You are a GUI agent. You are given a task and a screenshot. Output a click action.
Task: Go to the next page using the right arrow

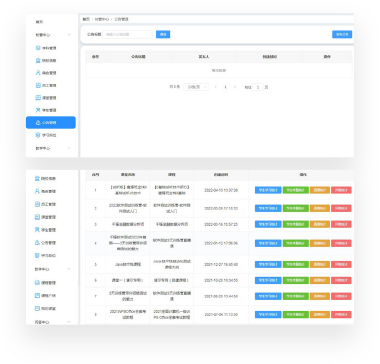click(235, 87)
